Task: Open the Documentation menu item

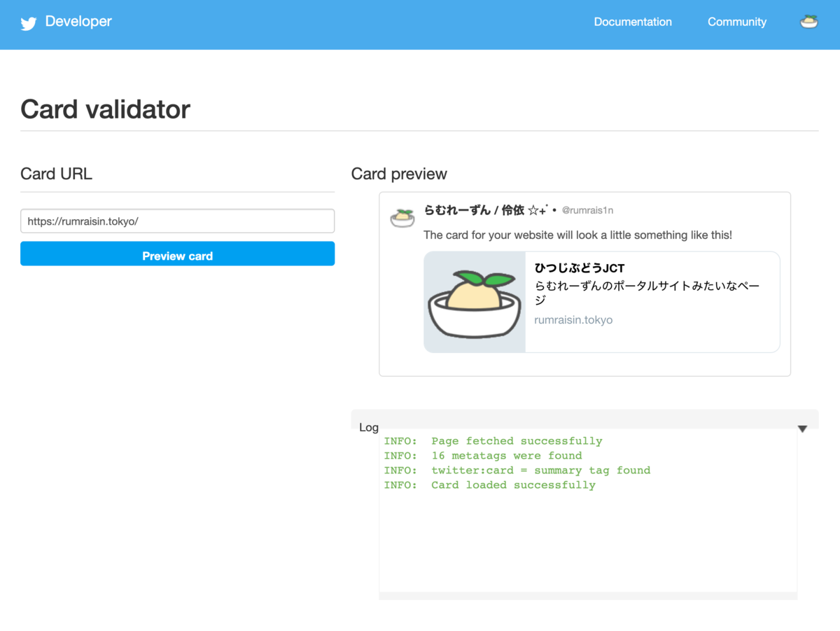Action: [632, 22]
